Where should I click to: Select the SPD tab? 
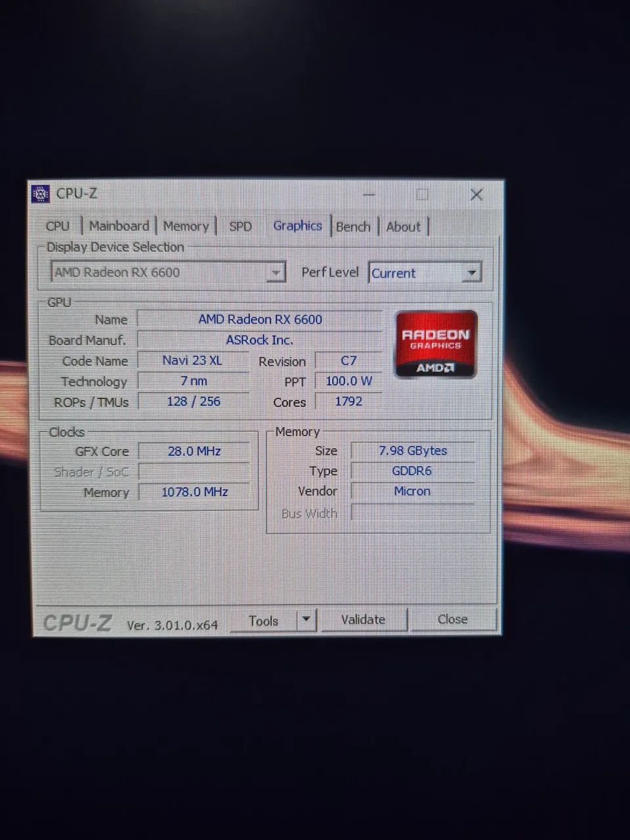tap(240, 226)
